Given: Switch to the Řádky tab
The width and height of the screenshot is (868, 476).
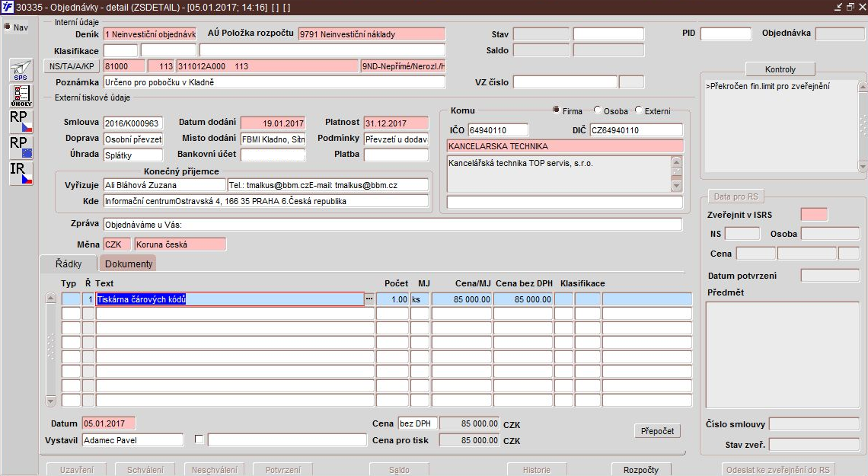Looking at the screenshot, I should pos(69,264).
